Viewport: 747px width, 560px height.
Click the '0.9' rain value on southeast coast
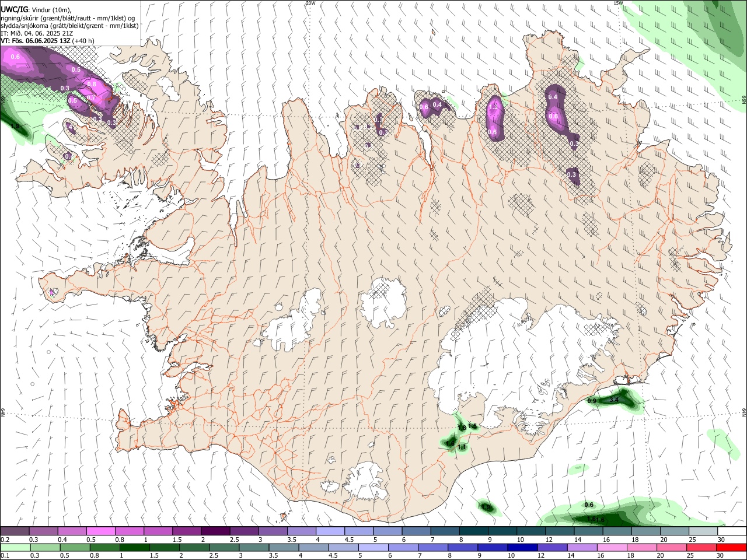[592, 401]
